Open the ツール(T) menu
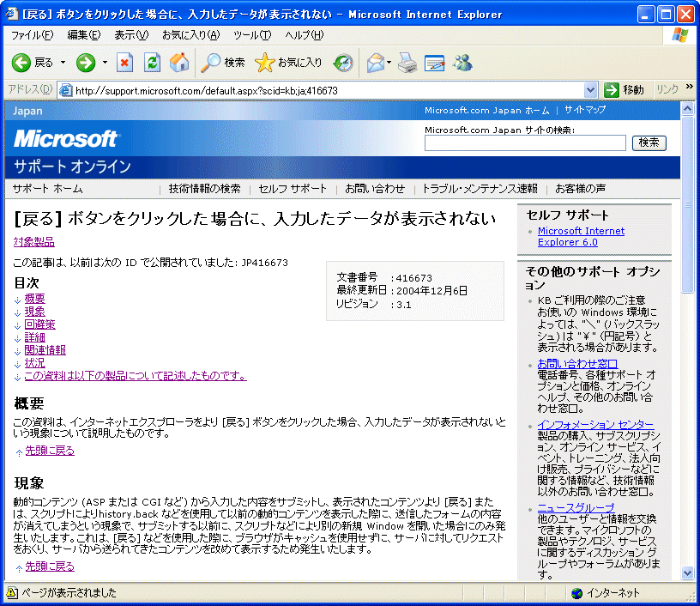This screenshot has width=700, height=606. tap(252, 35)
